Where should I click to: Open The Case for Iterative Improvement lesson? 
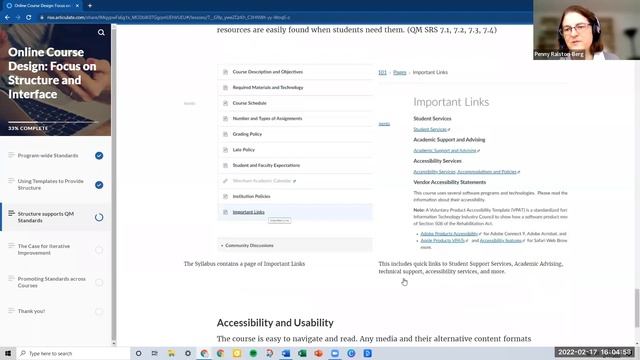[44, 249]
